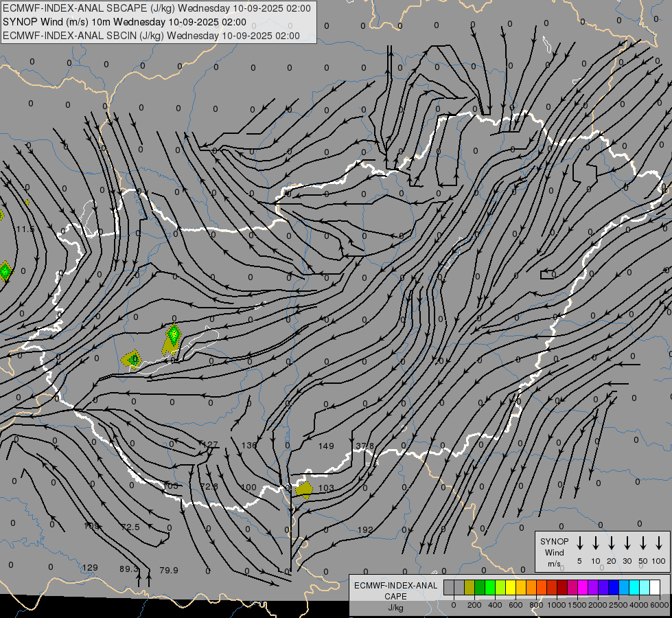Click the 127 value on the map

coord(210,445)
